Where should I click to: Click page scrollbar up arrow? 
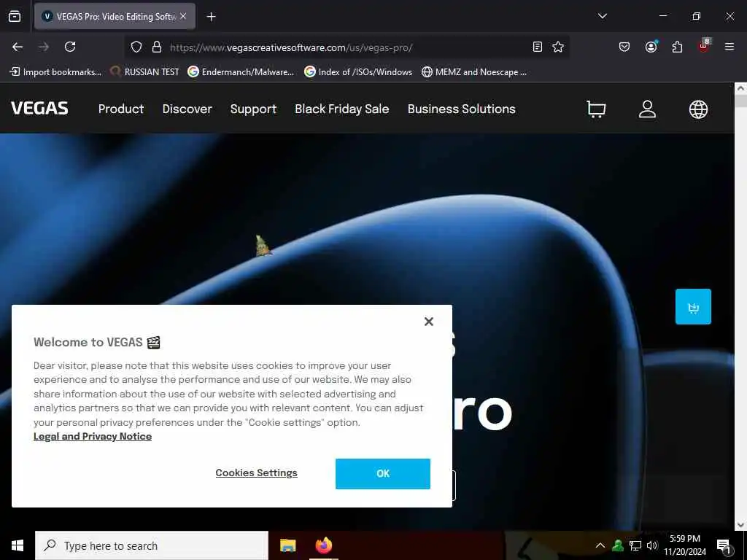(x=740, y=88)
